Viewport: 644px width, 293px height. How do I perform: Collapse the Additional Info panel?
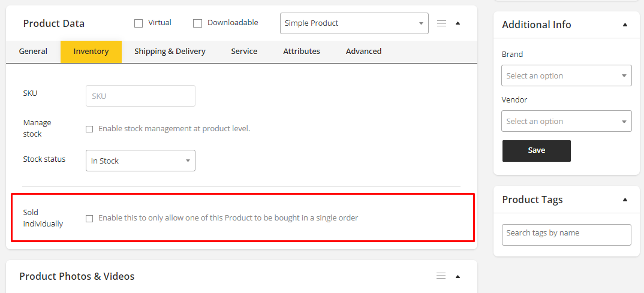point(625,25)
